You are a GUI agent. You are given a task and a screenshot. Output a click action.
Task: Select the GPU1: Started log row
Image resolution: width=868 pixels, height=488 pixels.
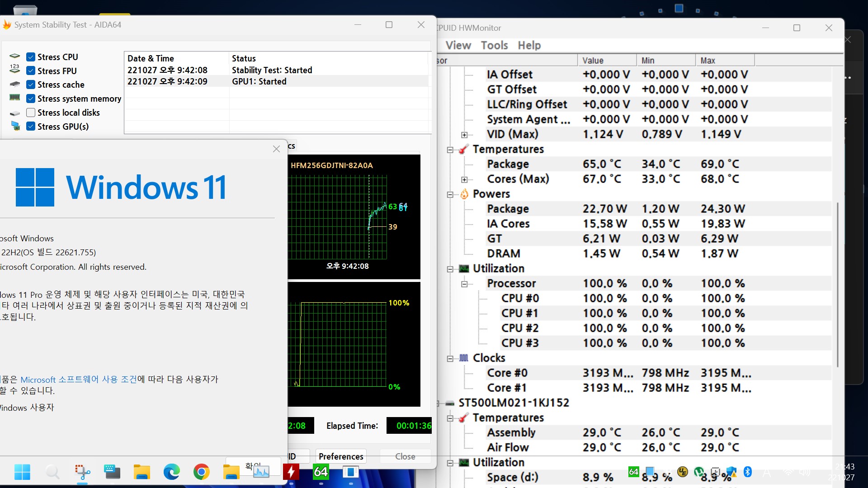click(276, 81)
